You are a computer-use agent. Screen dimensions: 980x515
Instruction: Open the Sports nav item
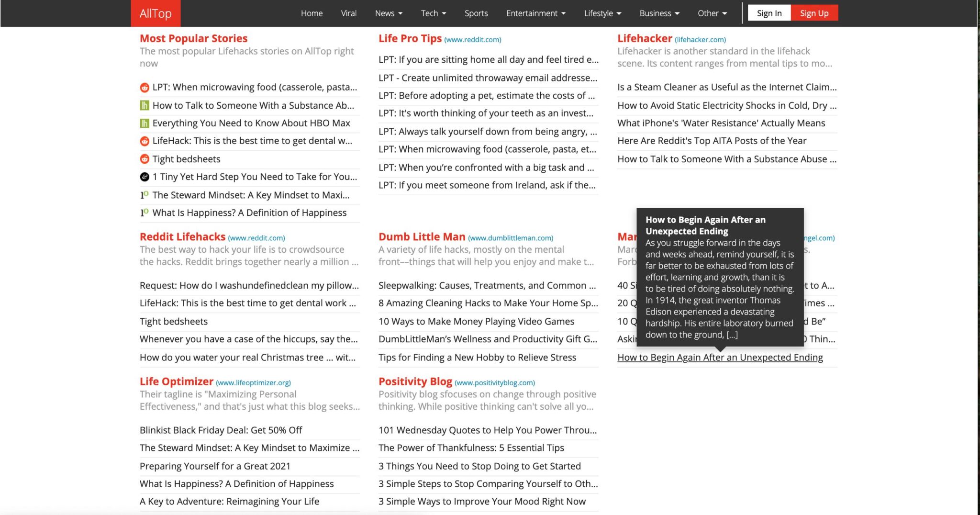tap(476, 13)
